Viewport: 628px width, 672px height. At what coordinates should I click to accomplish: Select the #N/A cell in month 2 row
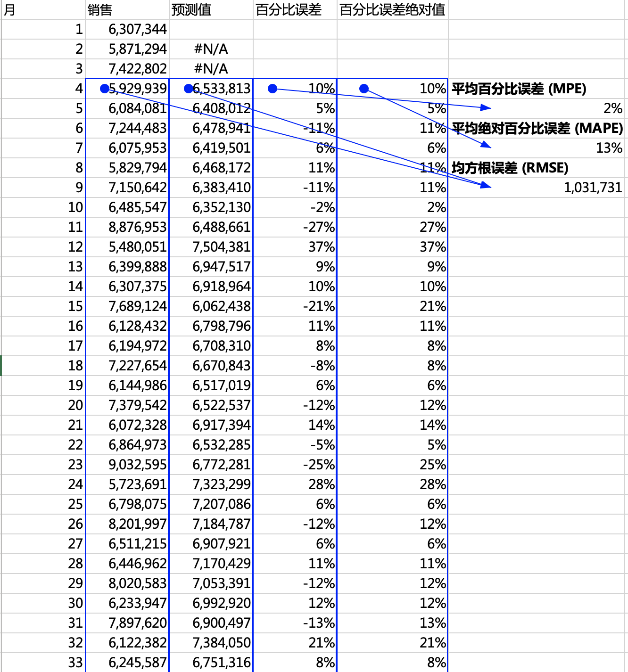[x=211, y=49]
